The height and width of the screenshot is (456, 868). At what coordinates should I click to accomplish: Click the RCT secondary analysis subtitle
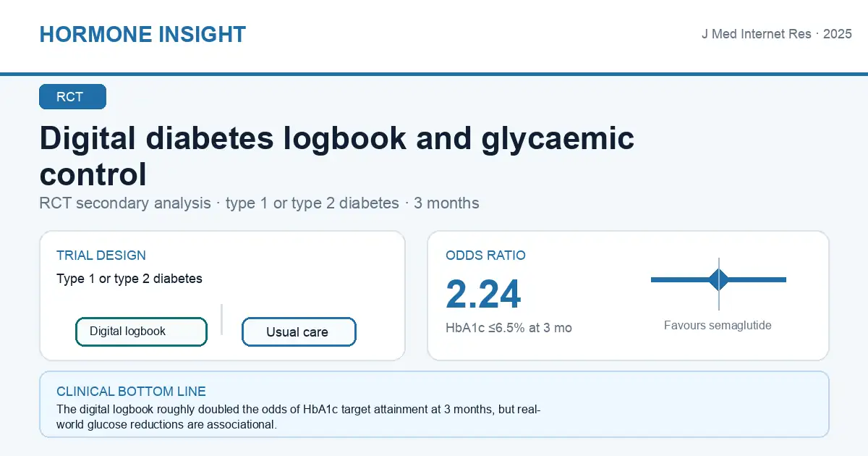[259, 203]
